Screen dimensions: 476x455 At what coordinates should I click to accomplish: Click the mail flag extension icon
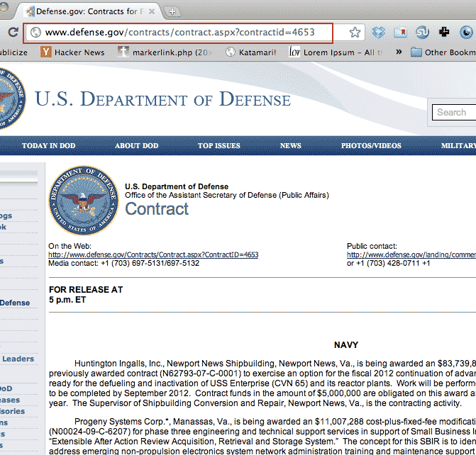(400, 32)
